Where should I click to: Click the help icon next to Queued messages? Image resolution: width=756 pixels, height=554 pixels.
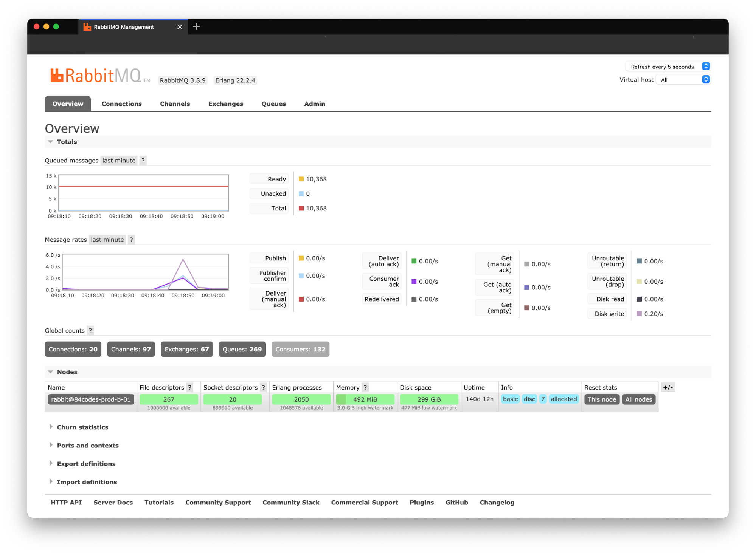143,161
